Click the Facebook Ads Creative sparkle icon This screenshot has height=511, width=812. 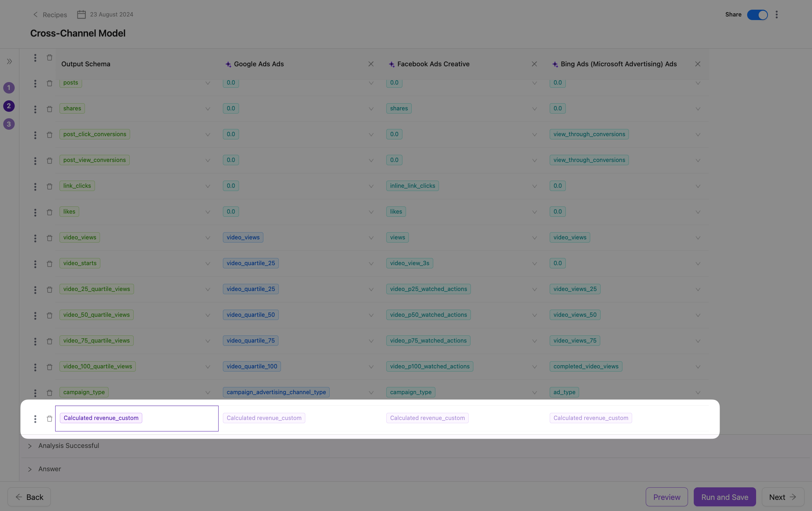click(x=392, y=65)
